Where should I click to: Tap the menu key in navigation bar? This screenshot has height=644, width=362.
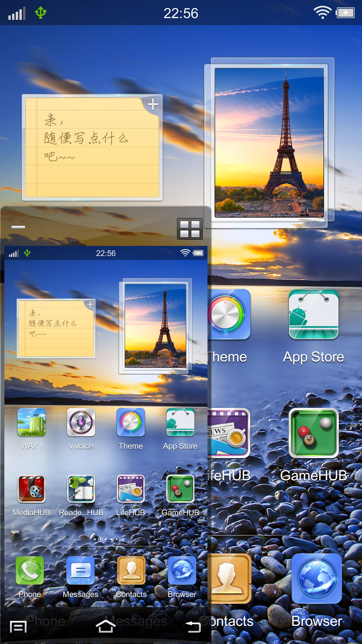pyautogui.click(x=18, y=627)
